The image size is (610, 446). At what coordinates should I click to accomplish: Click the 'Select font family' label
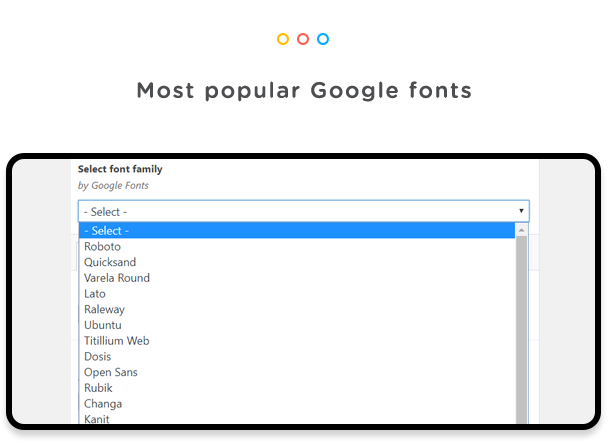pos(120,169)
